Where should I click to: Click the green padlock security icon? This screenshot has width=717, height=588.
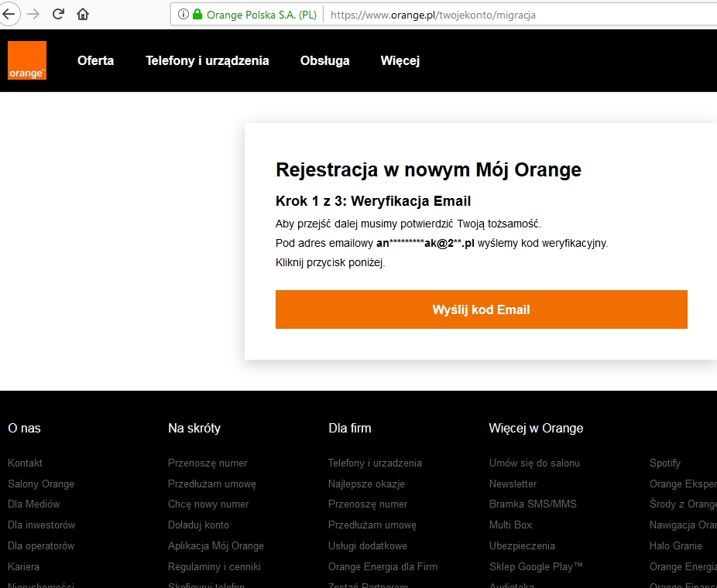point(198,13)
